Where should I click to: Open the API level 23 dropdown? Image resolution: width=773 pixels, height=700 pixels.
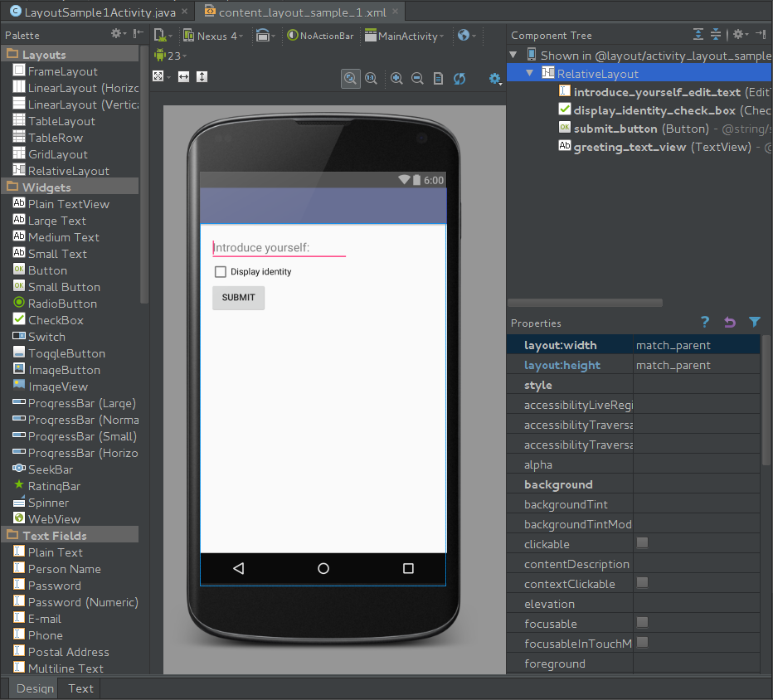[171, 56]
